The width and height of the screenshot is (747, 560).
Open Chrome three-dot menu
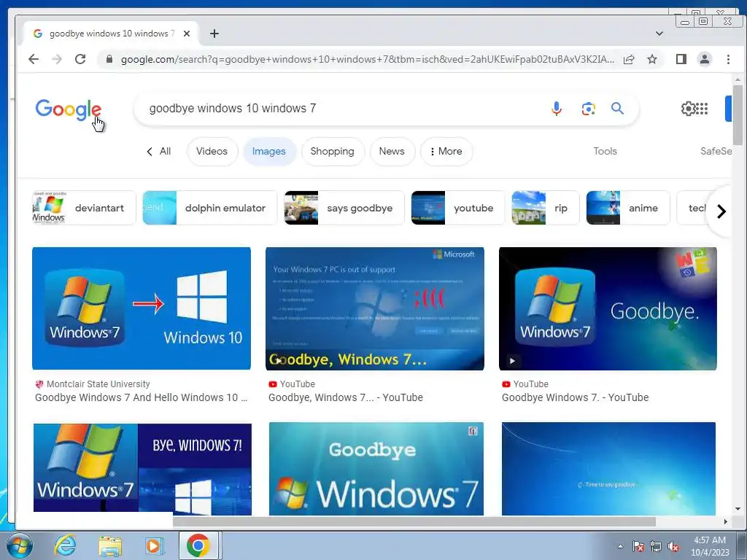[x=728, y=59]
